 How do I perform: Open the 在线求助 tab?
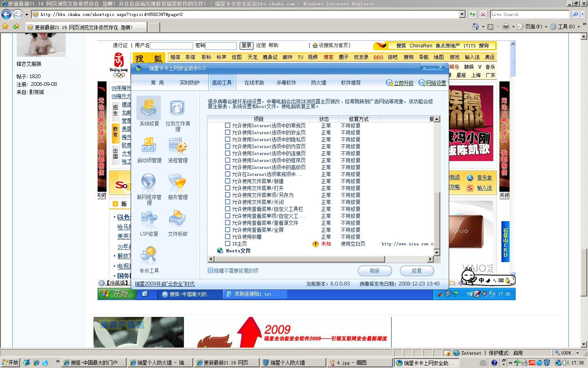(x=254, y=83)
